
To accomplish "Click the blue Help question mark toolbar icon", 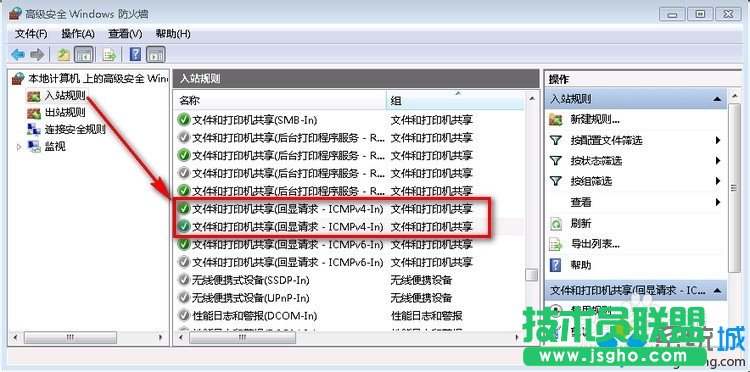I will pos(135,55).
